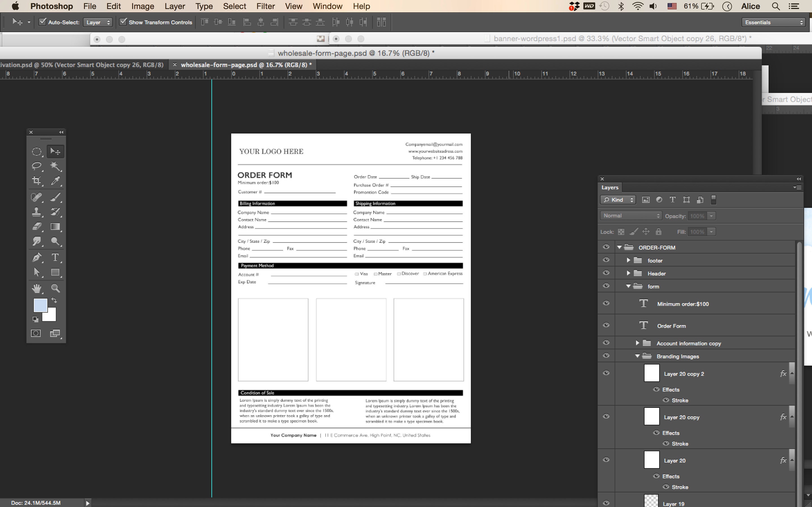
Task: Hide the ORDER-FORM layer group
Action: click(606, 247)
